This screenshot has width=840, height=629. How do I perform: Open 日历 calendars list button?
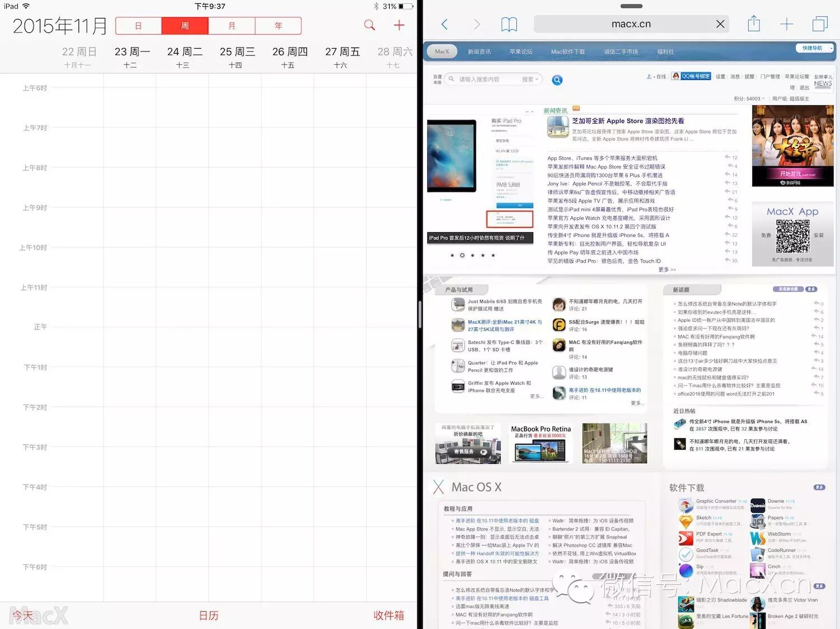(208, 616)
